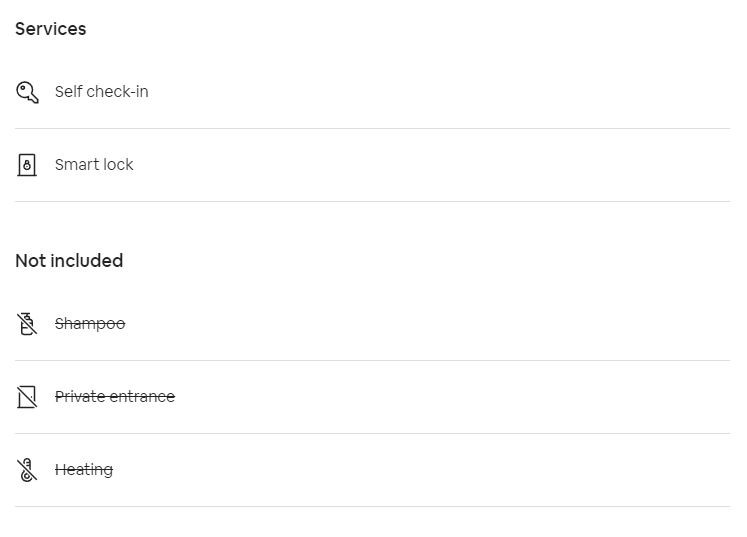Viewport: 747px width, 537px height.
Task: Click the self check-in key icon
Action: pos(27,92)
